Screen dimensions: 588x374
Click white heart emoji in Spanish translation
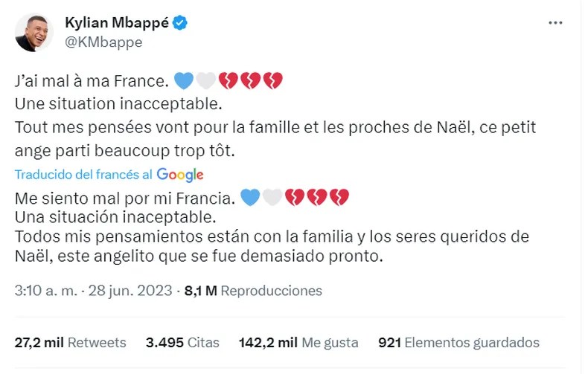tap(272, 198)
